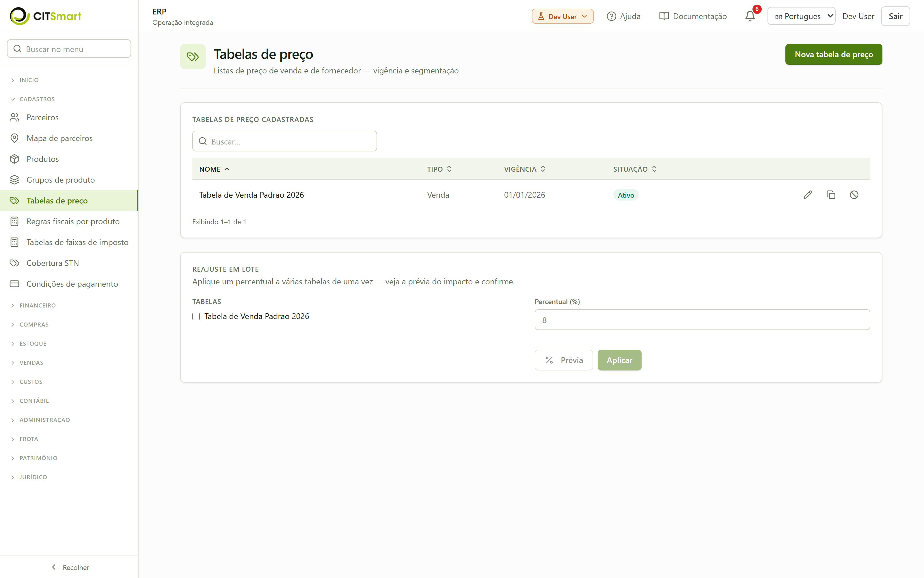Click the Mapa de parceiros pin icon
This screenshot has width=924, height=578.
pyautogui.click(x=14, y=138)
